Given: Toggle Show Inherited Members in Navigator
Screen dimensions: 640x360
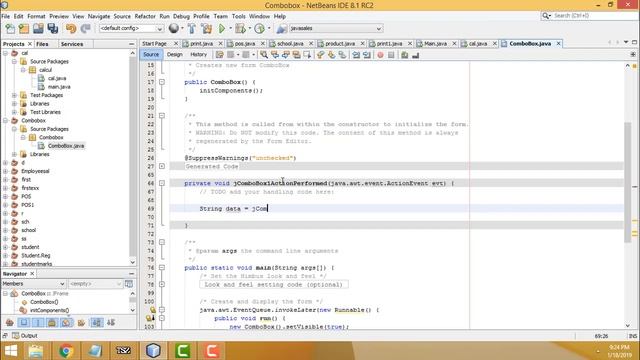Looking at the screenshot, I should coord(9,322).
